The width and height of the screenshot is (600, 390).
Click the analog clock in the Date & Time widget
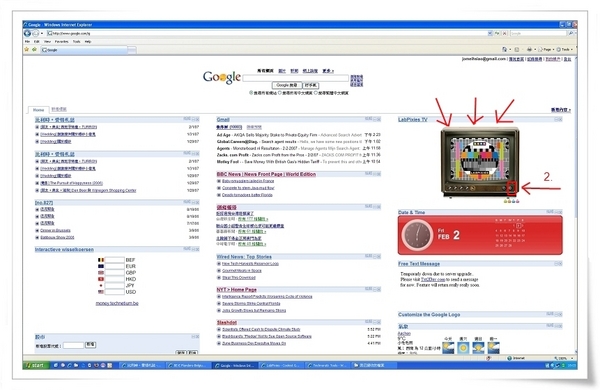click(417, 235)
